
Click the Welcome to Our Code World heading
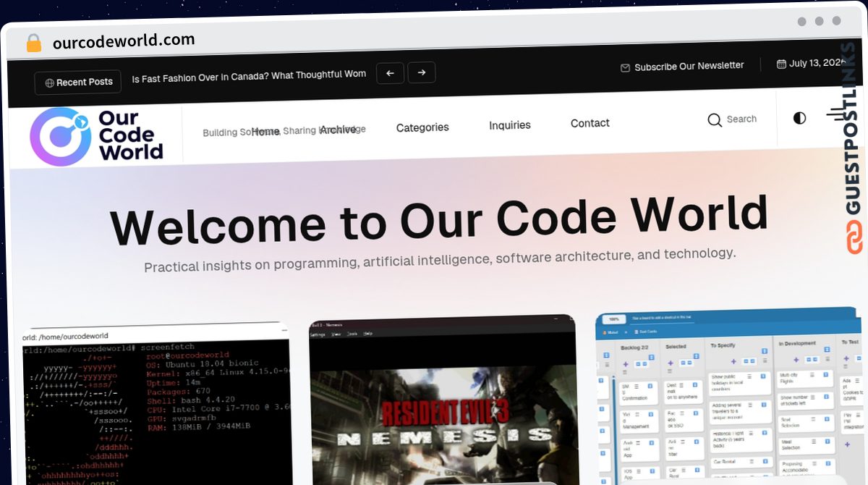click(x=438, y=219)
